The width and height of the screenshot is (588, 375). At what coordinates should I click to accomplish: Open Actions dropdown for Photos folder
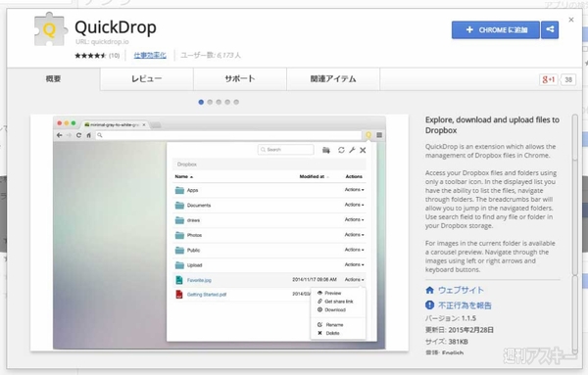(355, 235)
